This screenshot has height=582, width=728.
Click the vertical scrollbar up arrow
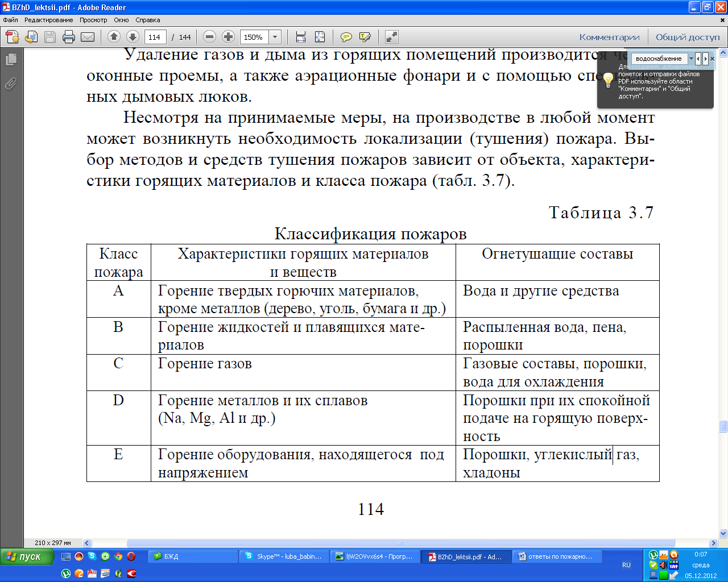723,53
